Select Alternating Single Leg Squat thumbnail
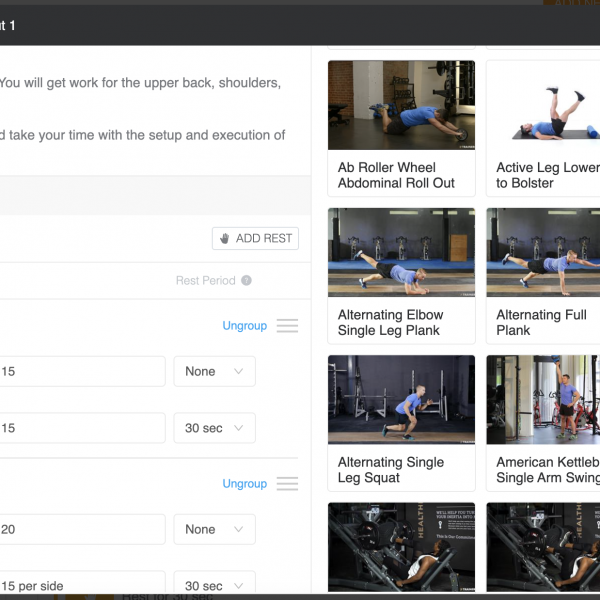The height and width of the screenshot is (600, 600). click(x=401, y=399)
